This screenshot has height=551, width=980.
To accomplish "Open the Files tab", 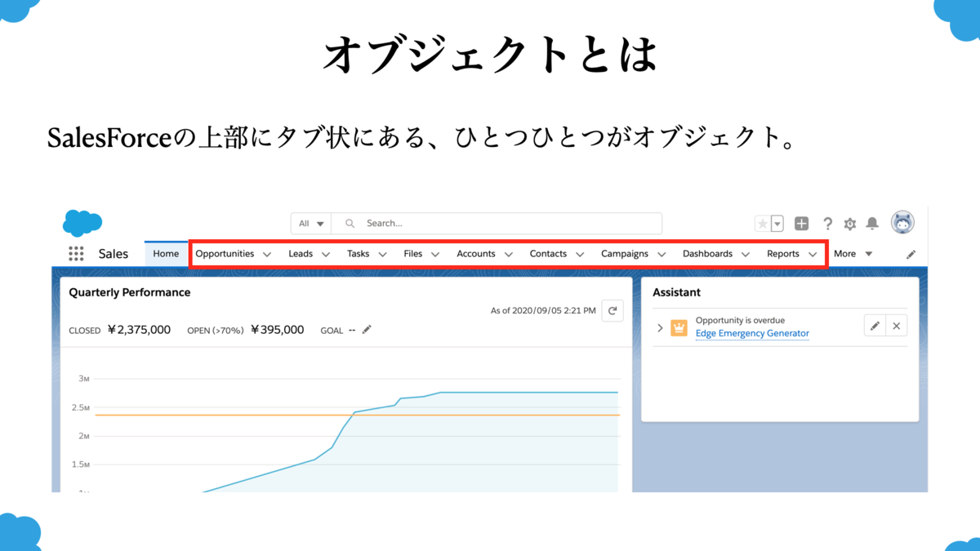I will click(413, 254).
